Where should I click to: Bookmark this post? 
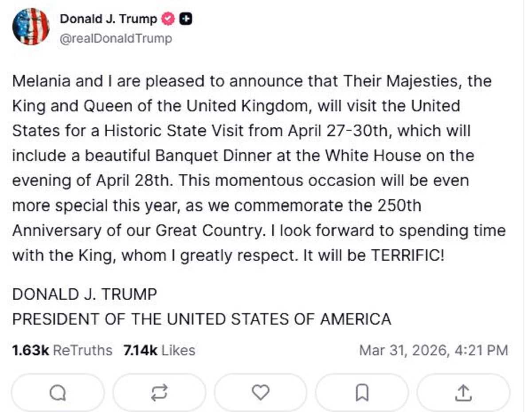point(362,392)
